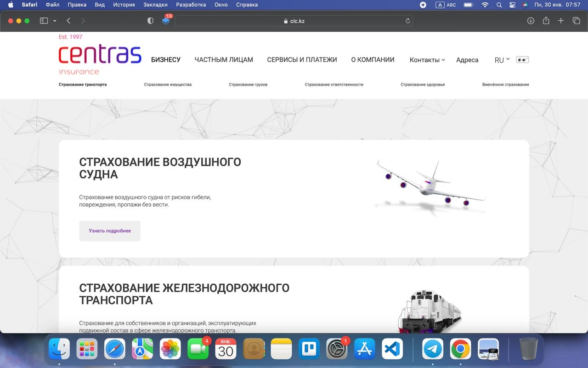
Task: Open the Safari share menu
Action: [x=546, y=21]
